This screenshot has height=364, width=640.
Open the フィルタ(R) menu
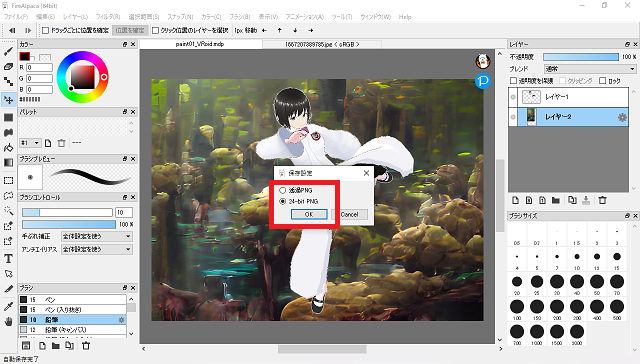coord(108,17)
